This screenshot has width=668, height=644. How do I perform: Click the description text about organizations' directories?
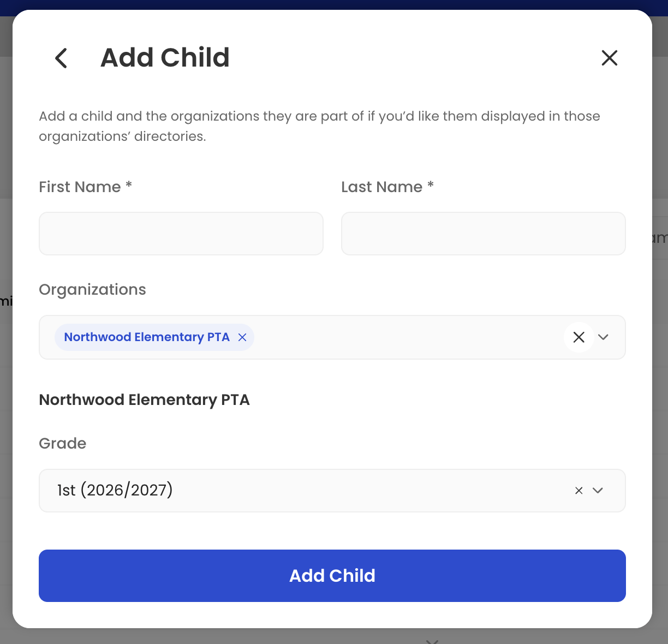[320, 126]
